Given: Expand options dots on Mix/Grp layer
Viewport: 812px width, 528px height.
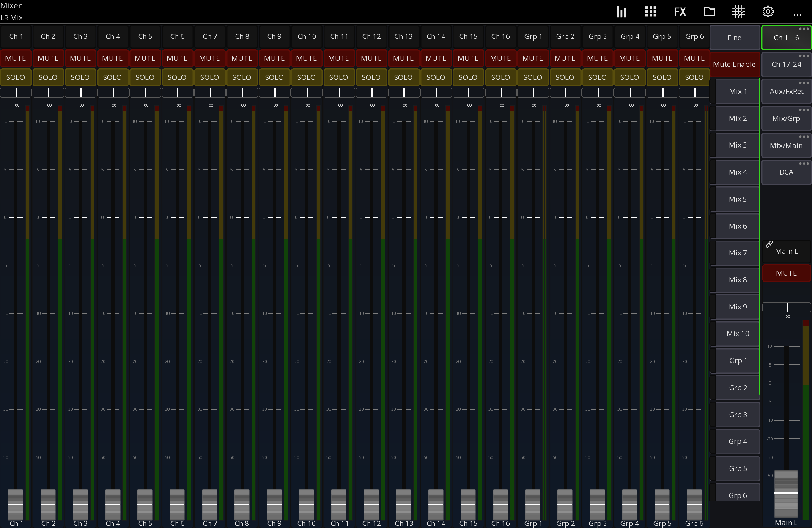Looking at the screenshot, I should (x=804, y=110).
